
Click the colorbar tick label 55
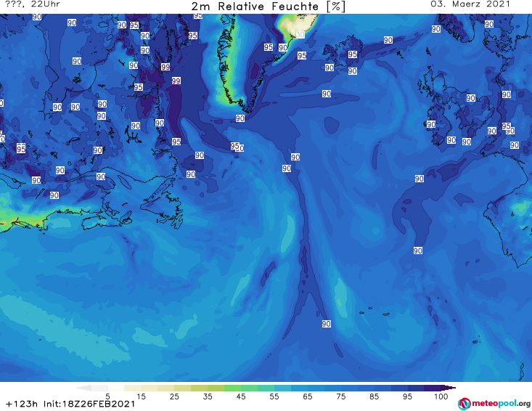point(274,396)
